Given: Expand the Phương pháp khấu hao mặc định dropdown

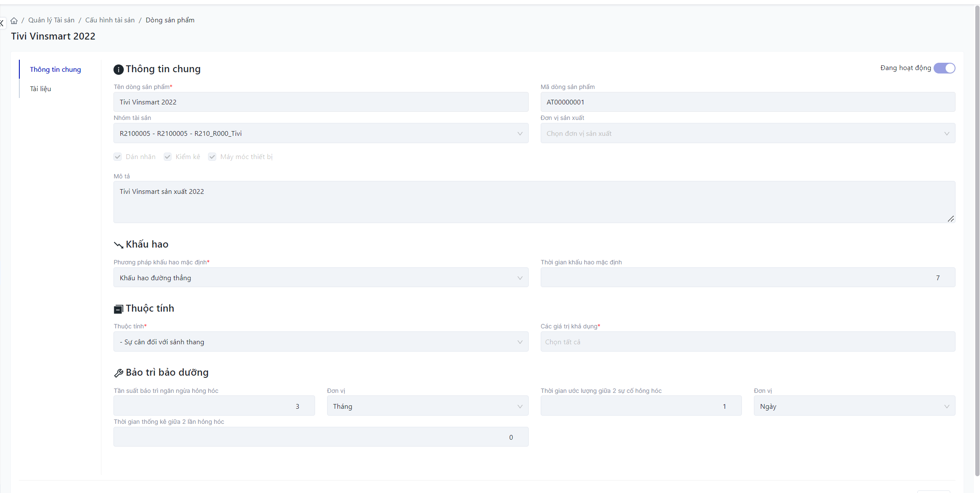Looking at the screenshot, I should (321, 278).
